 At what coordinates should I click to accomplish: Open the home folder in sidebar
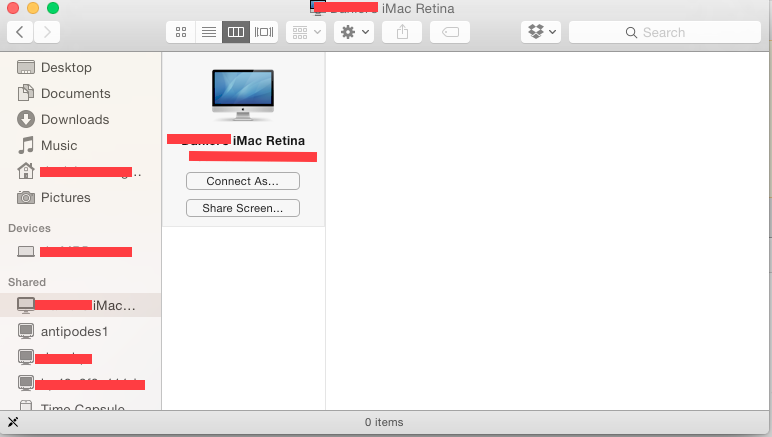pos(81,171)
